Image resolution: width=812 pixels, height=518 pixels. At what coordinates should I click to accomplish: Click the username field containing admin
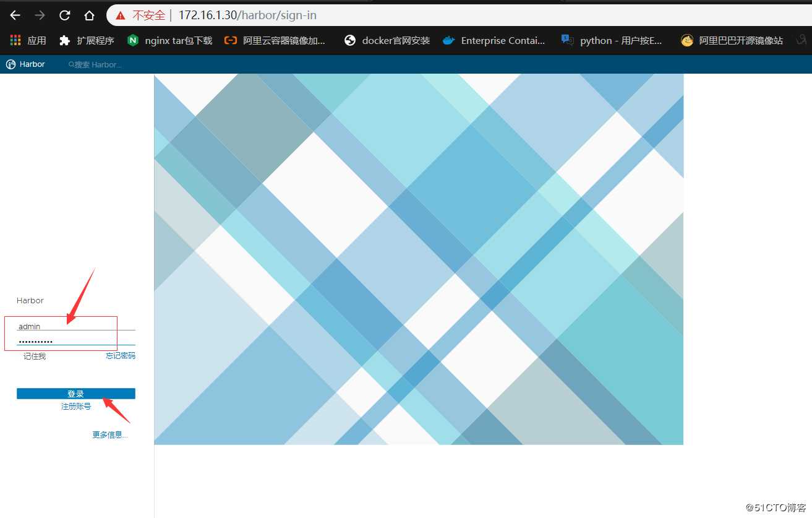coord(76,326)
